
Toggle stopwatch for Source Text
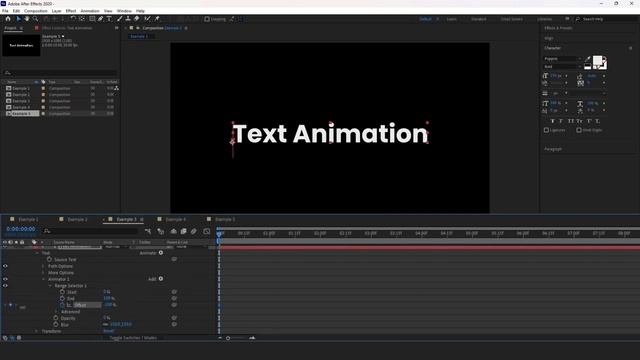click(x=49, y=259)
